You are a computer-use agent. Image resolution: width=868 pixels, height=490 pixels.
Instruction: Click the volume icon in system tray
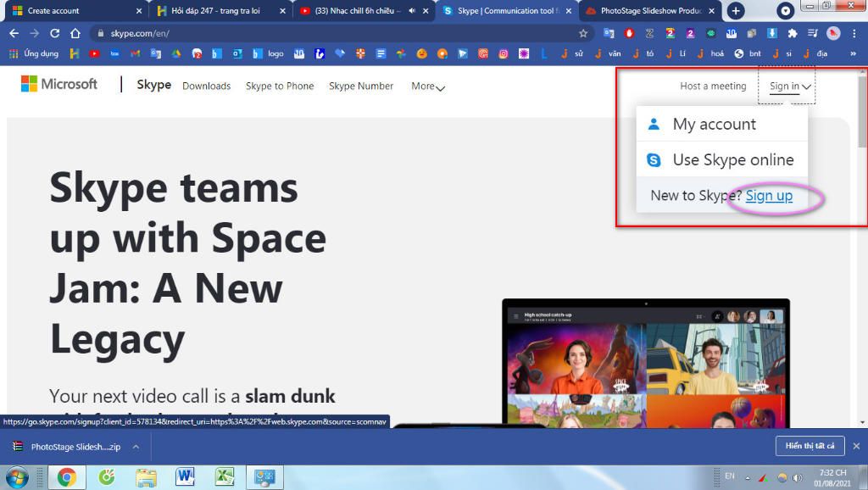(797, 477)
